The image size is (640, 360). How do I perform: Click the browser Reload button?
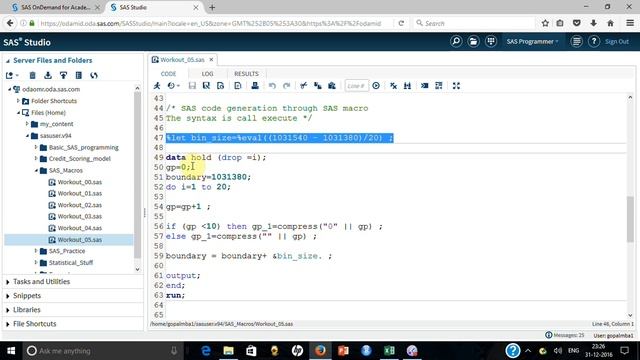click(x=401, y=23)
